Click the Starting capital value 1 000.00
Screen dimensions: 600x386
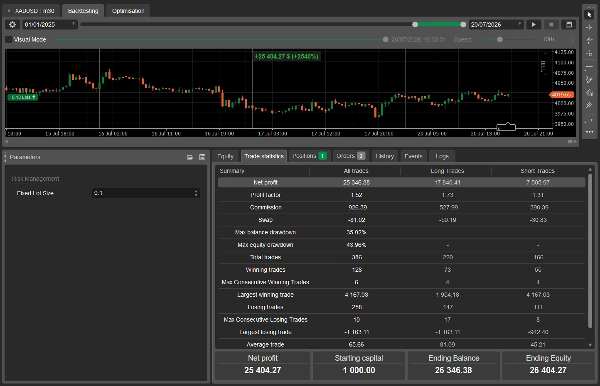click(359, 370)
